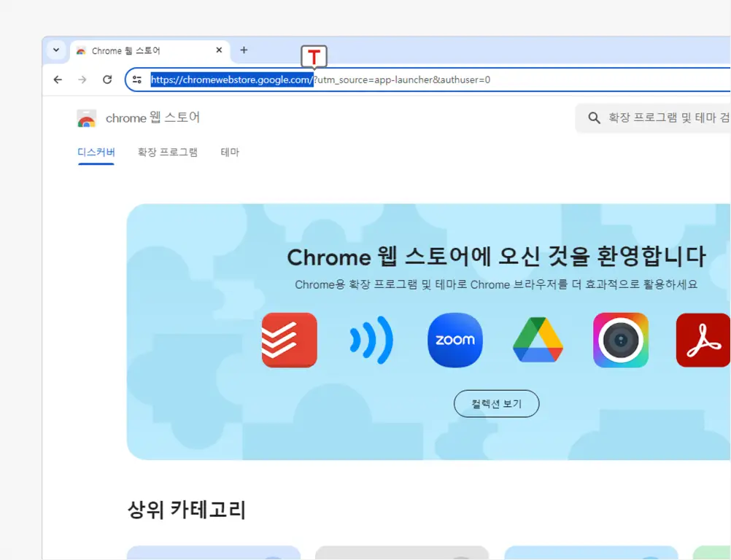Select the 디스커버 tab
Screen dimensions: 731x560
[x=96, y=152]
